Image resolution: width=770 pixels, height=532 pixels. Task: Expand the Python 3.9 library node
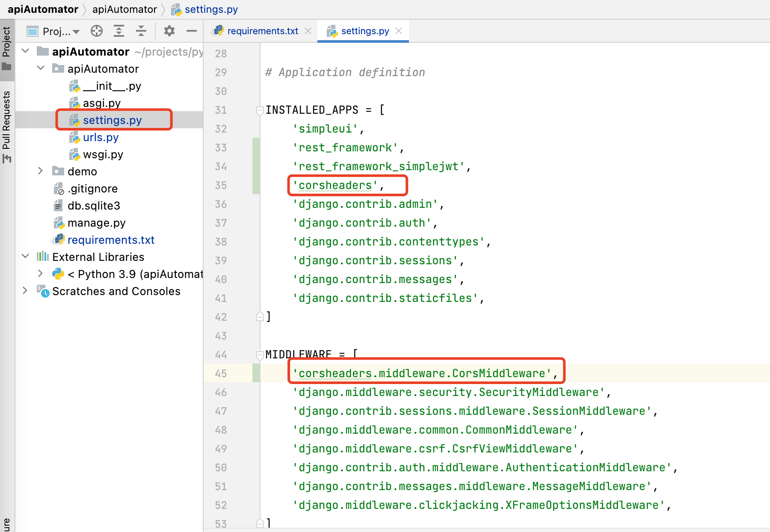click(41, 273)
